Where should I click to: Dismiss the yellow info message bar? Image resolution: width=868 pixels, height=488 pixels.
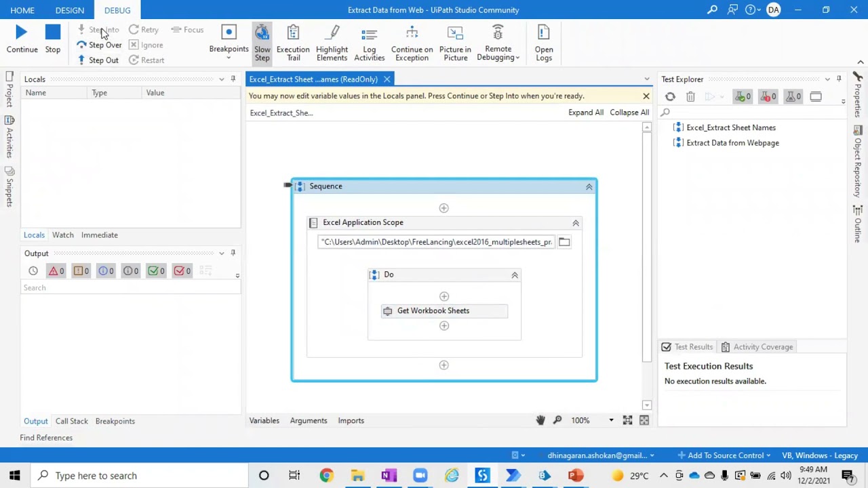pos(646,96)
